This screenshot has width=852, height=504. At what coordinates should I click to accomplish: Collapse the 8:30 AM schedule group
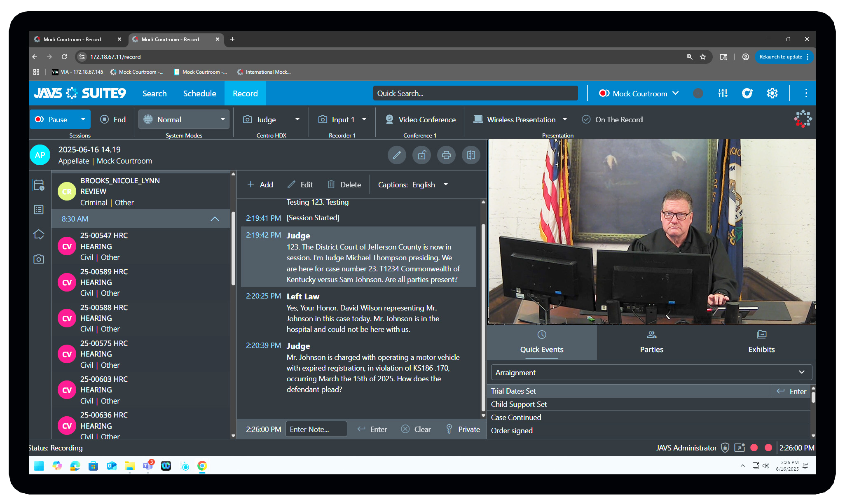(215, 219)
